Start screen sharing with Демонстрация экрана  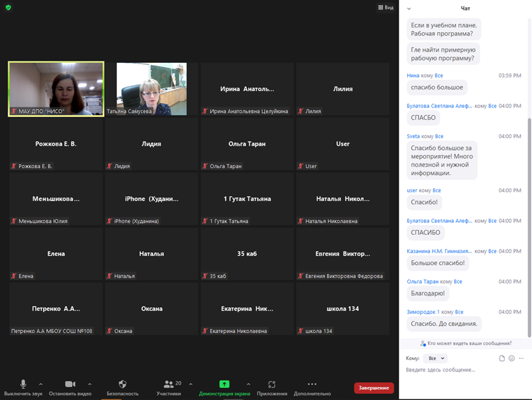pos(224,384)
